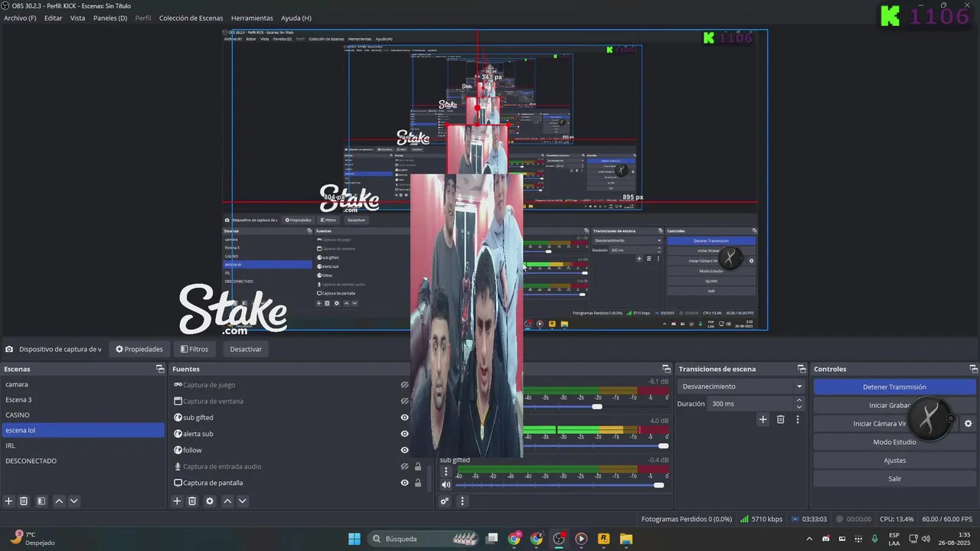
Task: Add a new scene with the plus icon
Action: click(x=9, y=501)
